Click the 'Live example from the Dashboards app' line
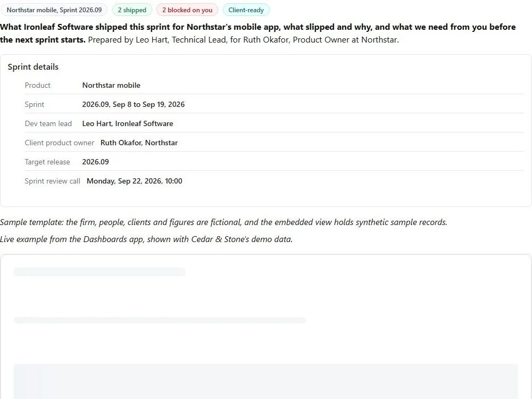 pos(146,239)
